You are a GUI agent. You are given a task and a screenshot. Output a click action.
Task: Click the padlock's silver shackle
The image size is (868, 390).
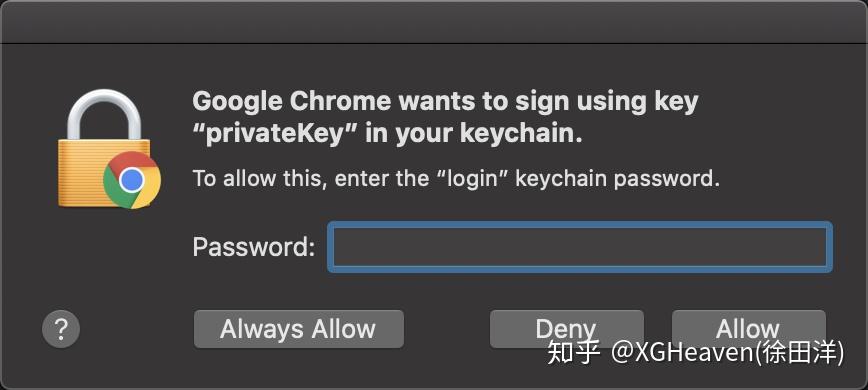[x=104, y=115]
